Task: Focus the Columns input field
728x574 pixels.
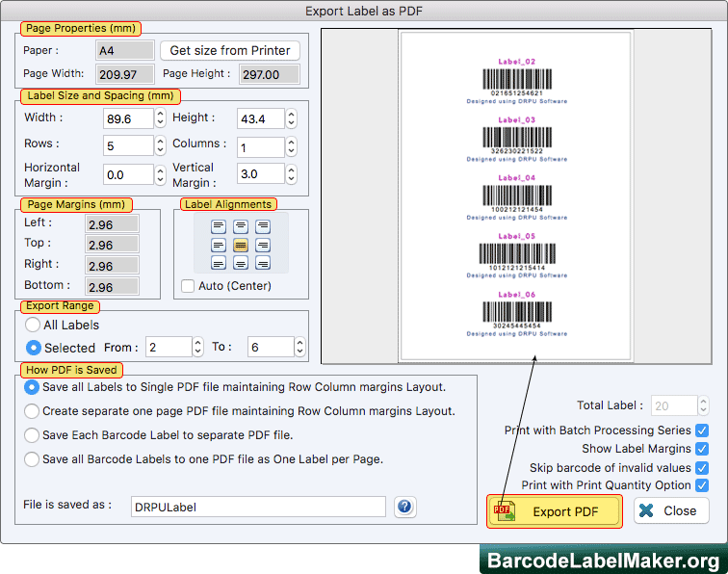Action: coord(260,147)
